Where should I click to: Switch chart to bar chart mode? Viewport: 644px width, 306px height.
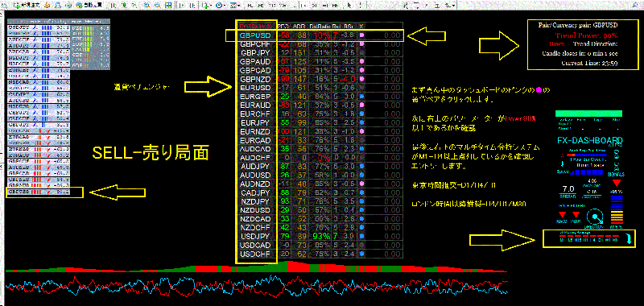(113, 6)
